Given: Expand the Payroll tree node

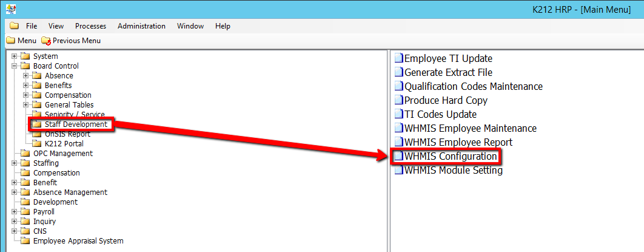Looking at the screenshot, I should [15, 212].
